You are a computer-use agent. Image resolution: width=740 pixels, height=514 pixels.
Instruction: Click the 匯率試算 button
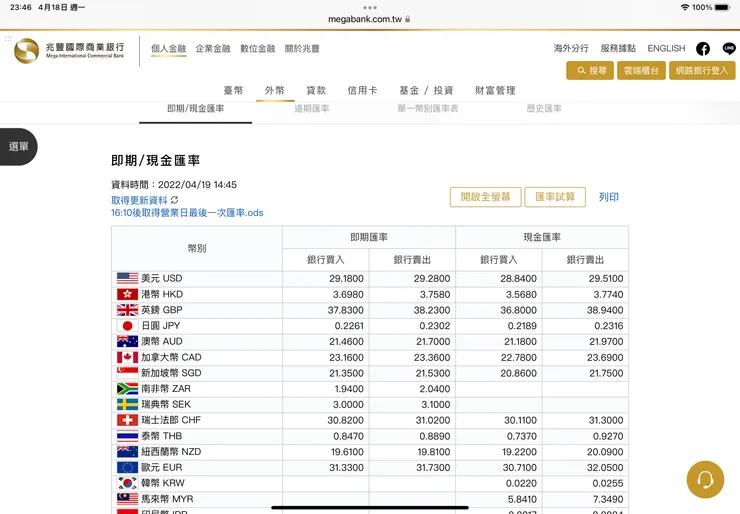(555, 197)
